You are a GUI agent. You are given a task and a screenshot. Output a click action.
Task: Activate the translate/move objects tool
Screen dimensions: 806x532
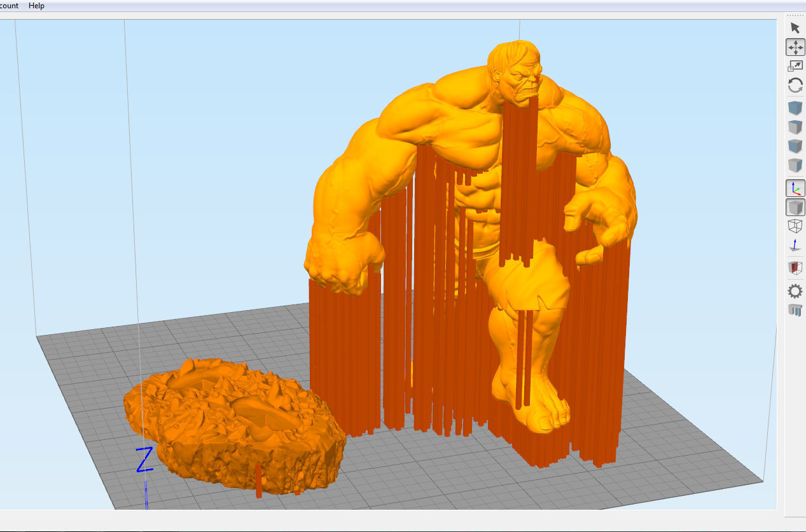[x=795, y=47]
